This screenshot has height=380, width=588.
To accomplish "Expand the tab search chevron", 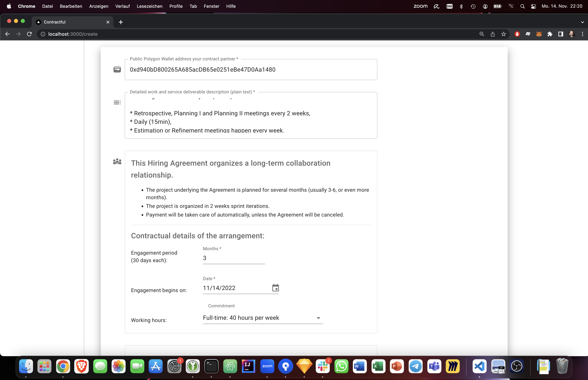I will [582, 22].
